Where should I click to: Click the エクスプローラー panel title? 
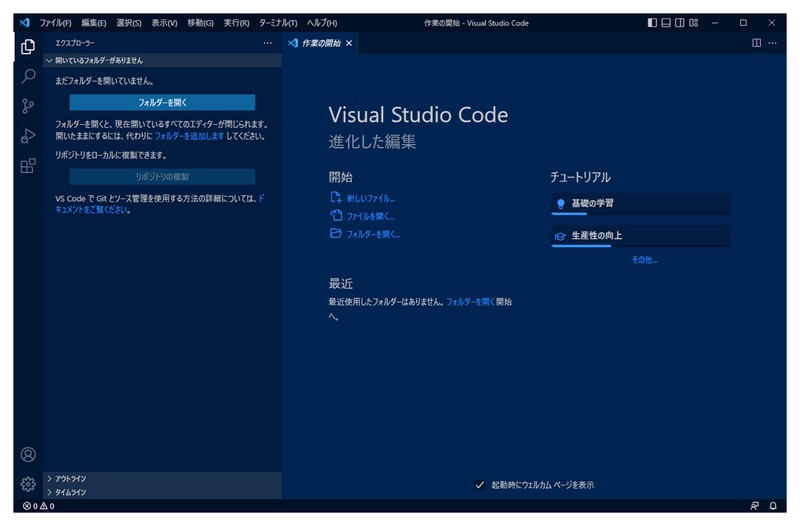point(75,43)
